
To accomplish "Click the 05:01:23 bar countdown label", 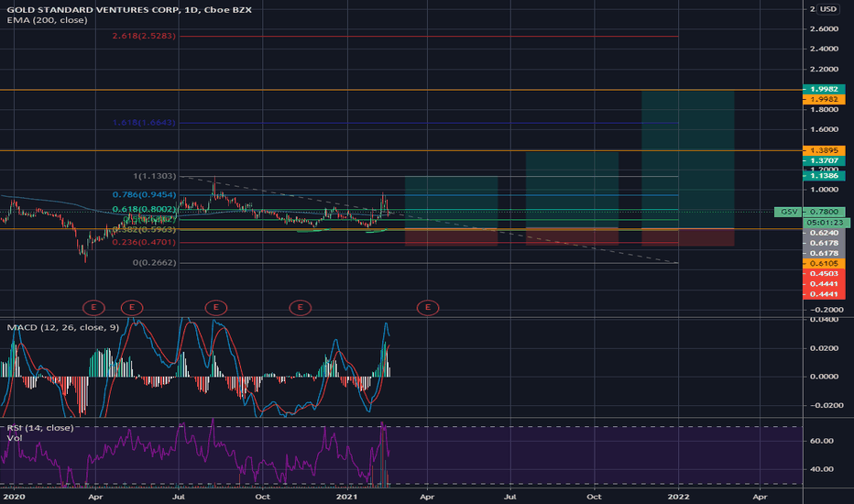I will point(826,223).
